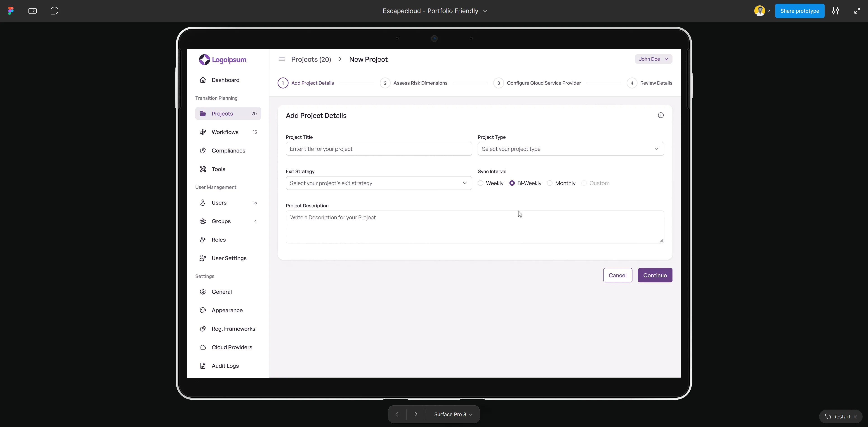
Task: Click the Projects folder icon
Action: pyautogui.click(x=203, y=113)
